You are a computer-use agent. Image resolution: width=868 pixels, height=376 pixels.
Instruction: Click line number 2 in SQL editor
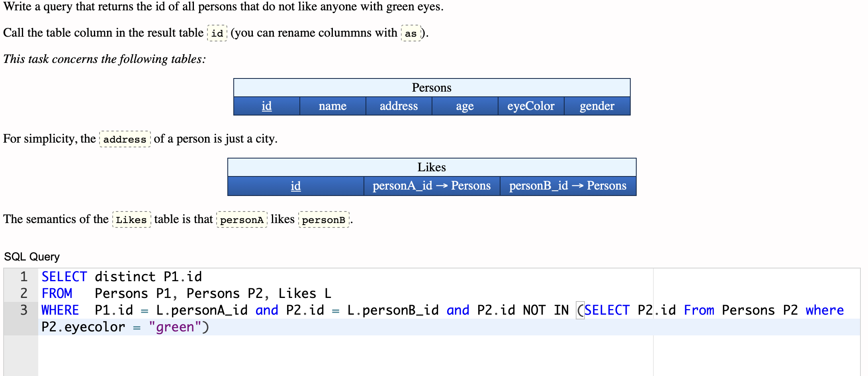[23, 293]
